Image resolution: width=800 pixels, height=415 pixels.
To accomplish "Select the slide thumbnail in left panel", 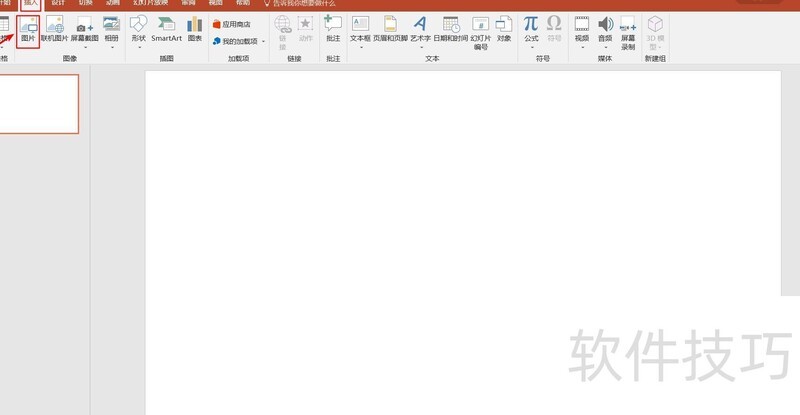I will [39, 103].
